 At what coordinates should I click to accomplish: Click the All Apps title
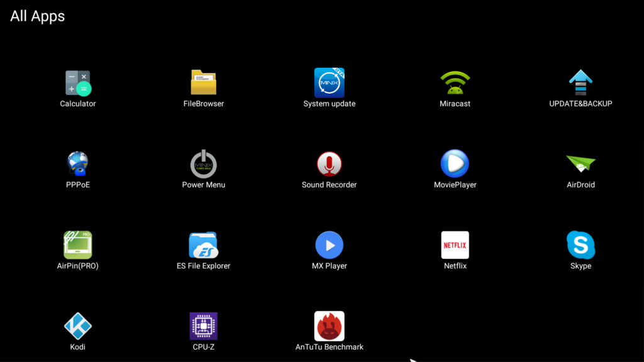tap(37, 16)
